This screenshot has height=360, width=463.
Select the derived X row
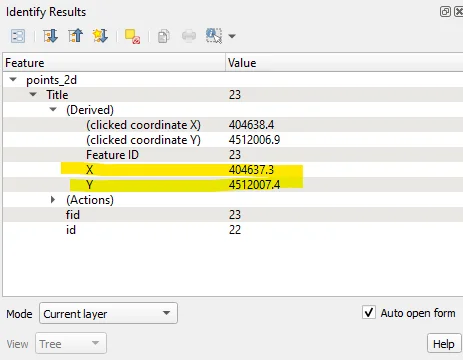[x=233, y=170]
